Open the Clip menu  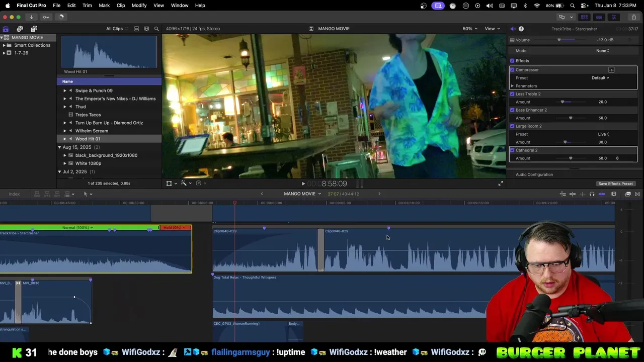(x=121, y=6)
